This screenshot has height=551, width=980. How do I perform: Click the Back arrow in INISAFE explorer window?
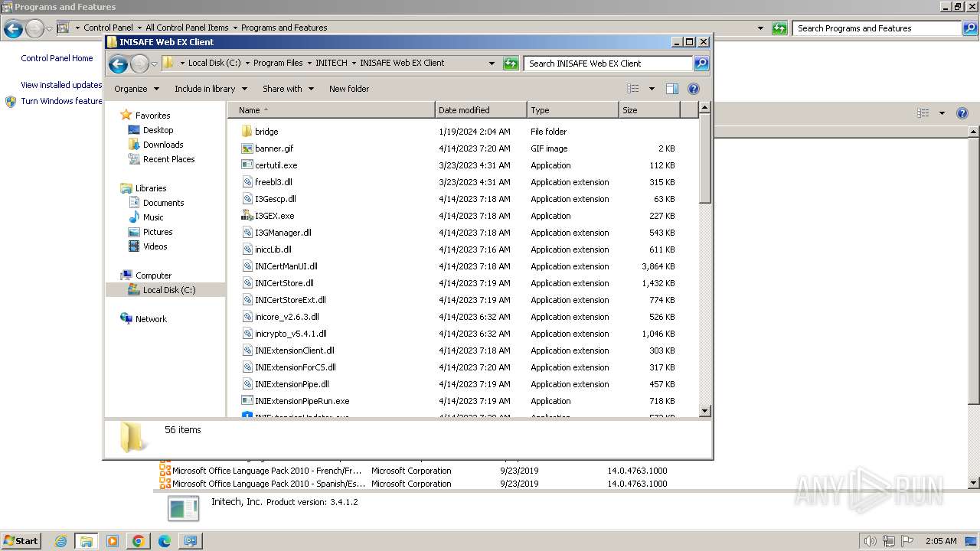point(118,64)
